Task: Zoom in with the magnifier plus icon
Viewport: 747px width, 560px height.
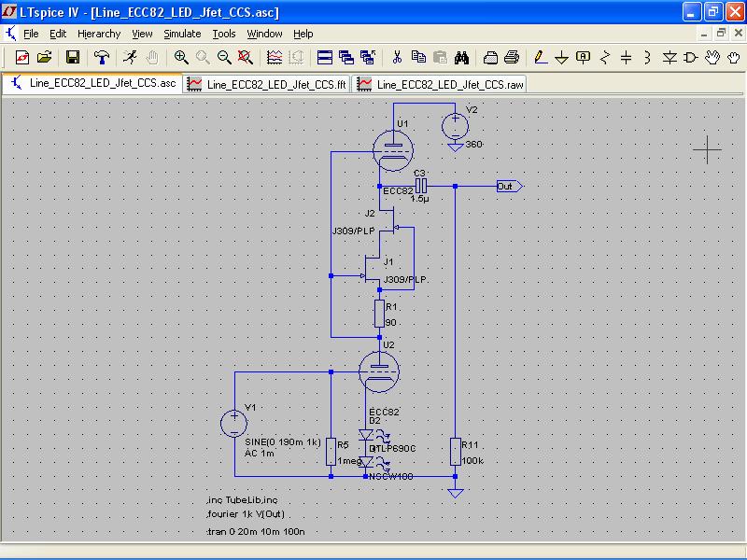Action: tap(181, 58)
